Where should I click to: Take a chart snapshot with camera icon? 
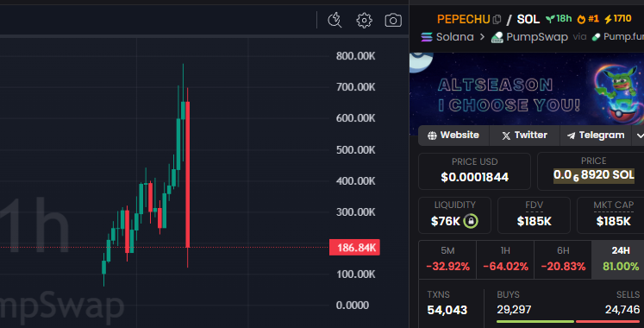pos(393,20)
